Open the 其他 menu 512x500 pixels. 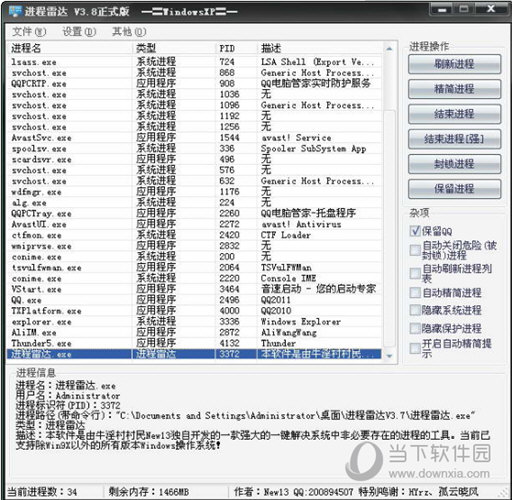[x=129, y=32]
